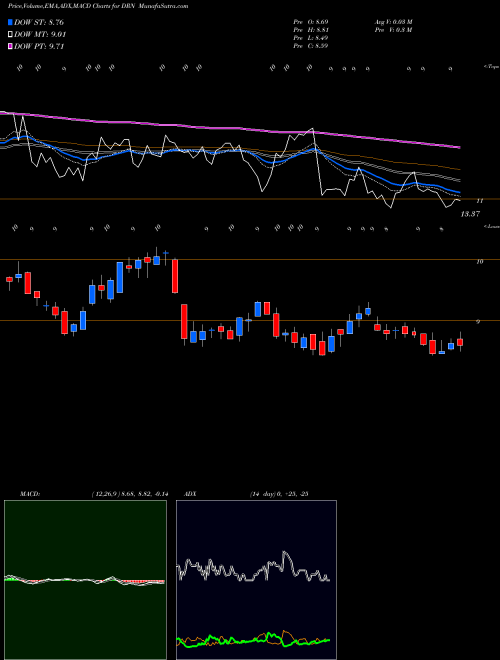Click the MACD parameters '(12,26,9)' values text
The image size is (500, 660).
[129, 494]
